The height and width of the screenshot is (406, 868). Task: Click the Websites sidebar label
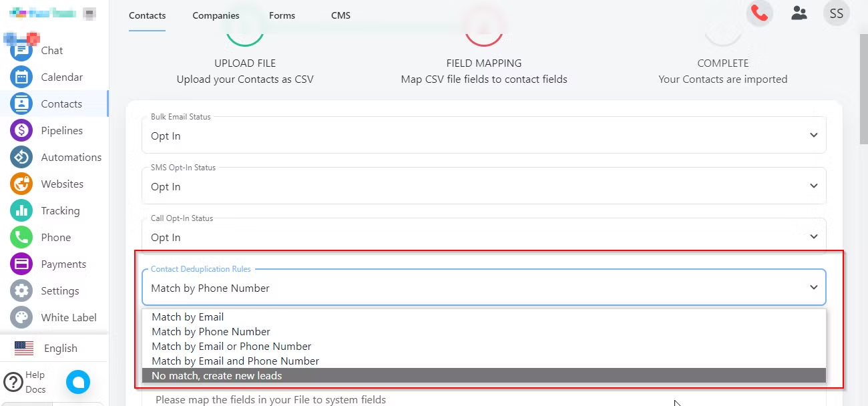[62, 184]
